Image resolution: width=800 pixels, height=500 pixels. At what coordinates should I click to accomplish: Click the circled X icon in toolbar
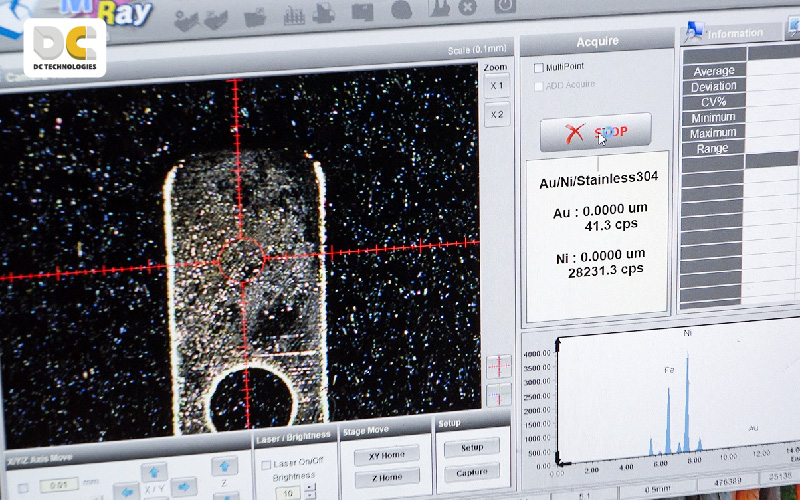click(x=467, y=8)
